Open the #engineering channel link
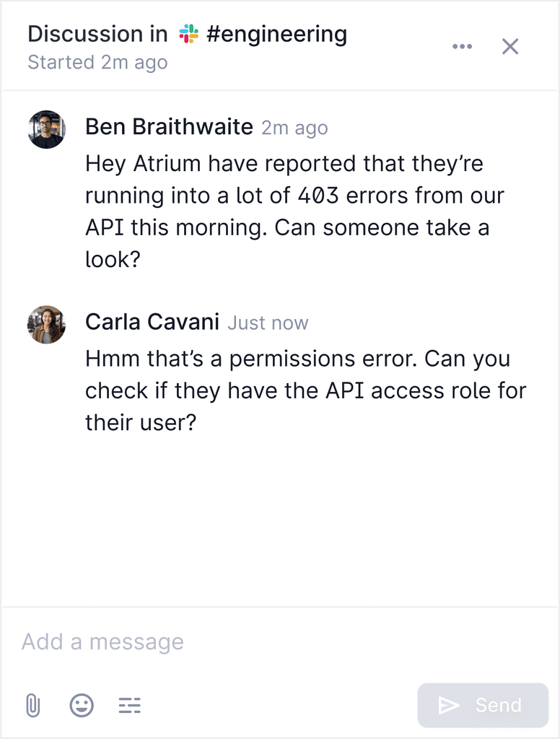 276,34
